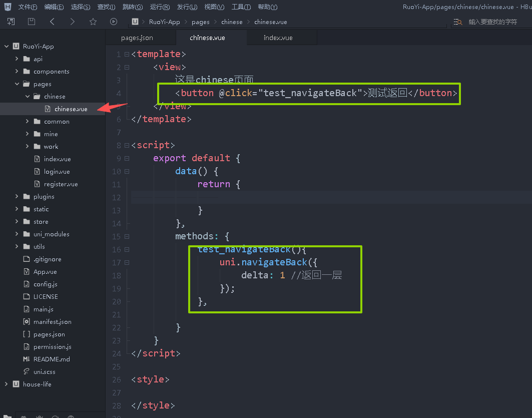
Task: Expand the house-life project
Action: pyautogui.click(x=7, y=384)
